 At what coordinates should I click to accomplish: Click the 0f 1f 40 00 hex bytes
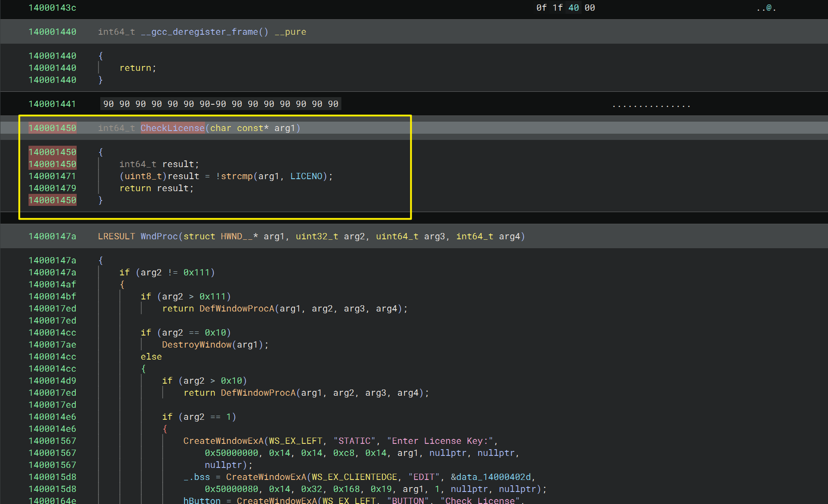point(566,8)
